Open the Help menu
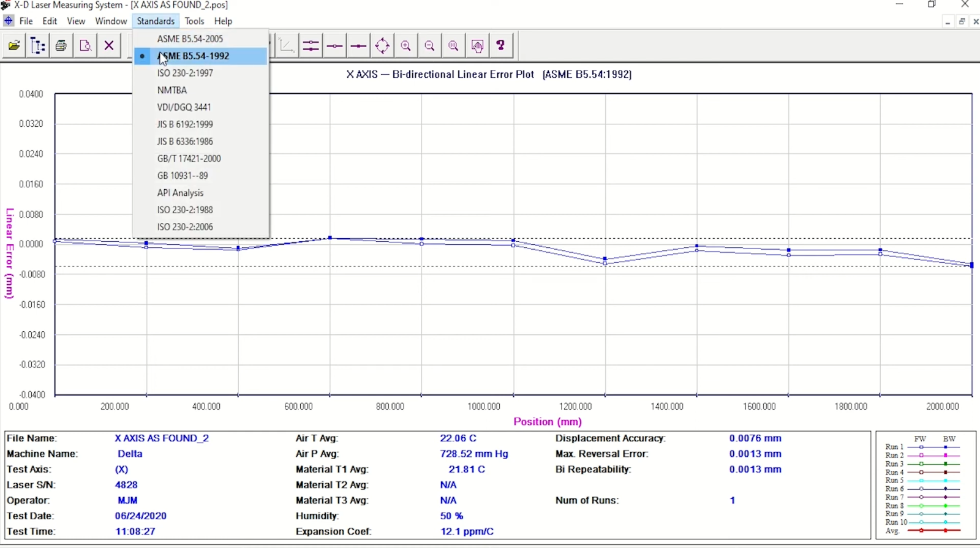Screen dimensions: 980x548 click(x=223, y=21)
